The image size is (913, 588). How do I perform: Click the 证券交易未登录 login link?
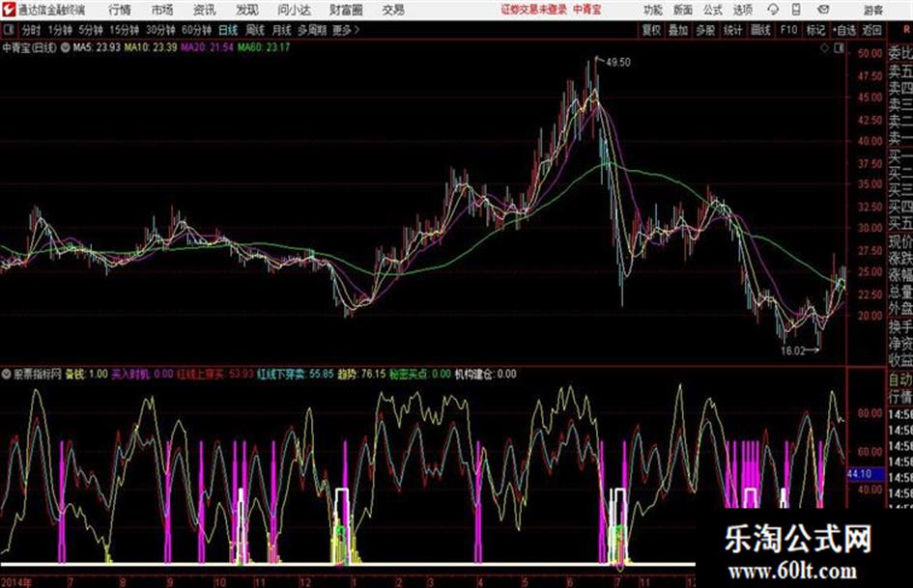pos(534,10)
